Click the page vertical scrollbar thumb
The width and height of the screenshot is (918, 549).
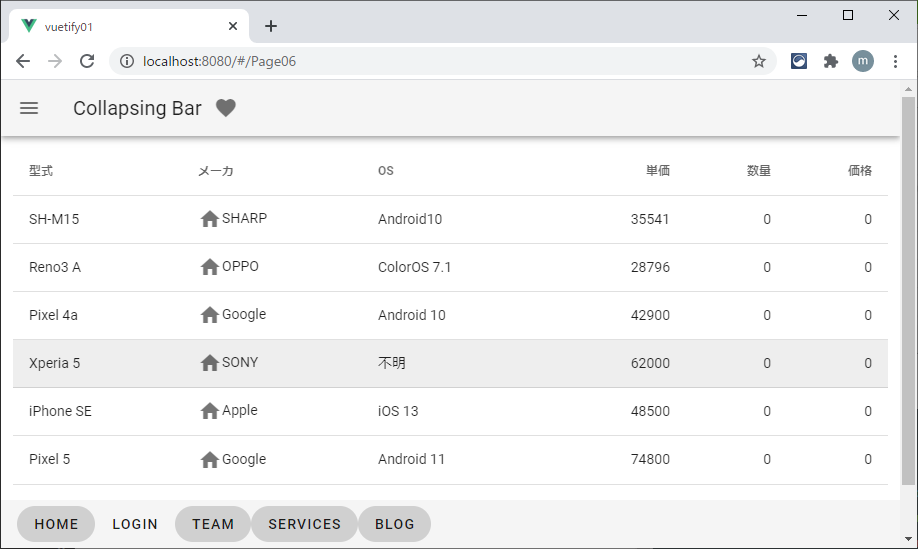(x=908, y=291)
